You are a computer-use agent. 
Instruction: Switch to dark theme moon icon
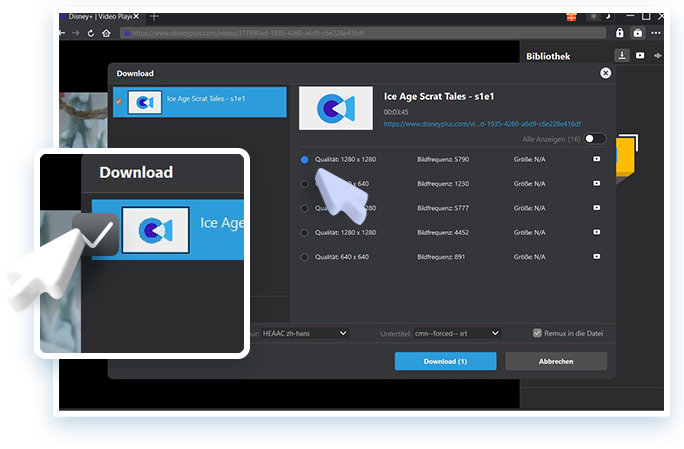608,17
